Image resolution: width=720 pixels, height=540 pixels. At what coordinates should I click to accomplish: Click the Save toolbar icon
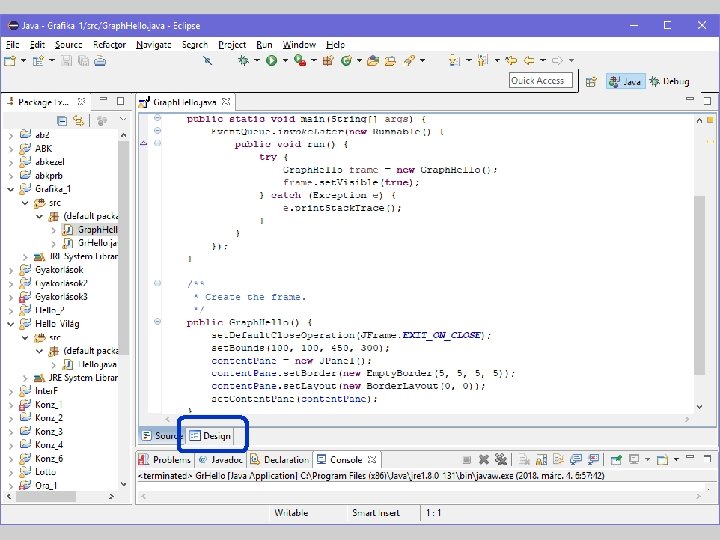[x=67, y=60]
